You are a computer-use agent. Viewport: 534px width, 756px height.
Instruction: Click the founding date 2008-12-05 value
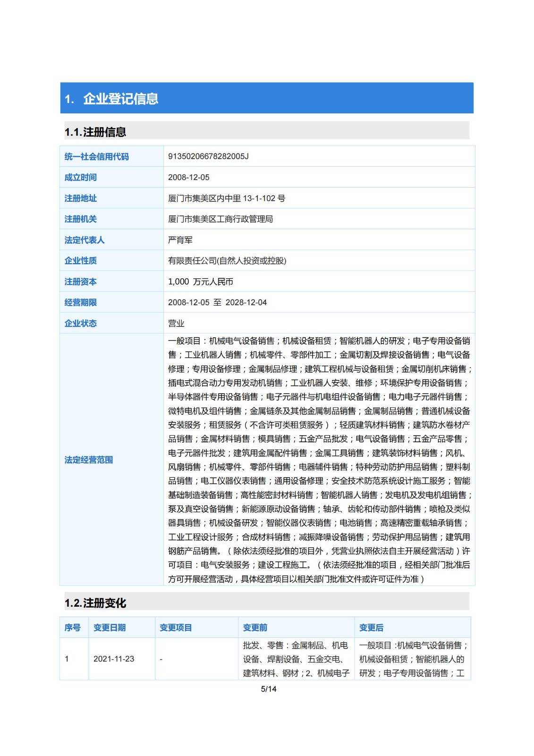pos(188,177)
